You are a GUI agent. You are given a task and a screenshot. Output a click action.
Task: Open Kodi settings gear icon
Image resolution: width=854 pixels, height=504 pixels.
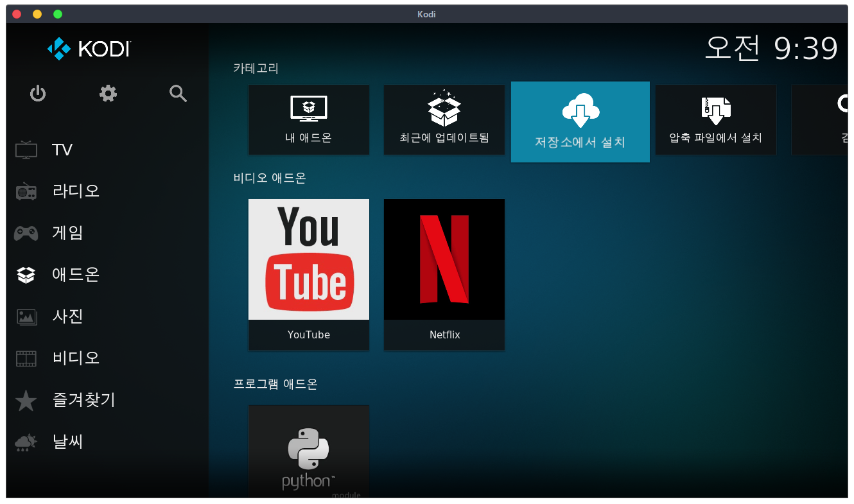tap(108, 94)
